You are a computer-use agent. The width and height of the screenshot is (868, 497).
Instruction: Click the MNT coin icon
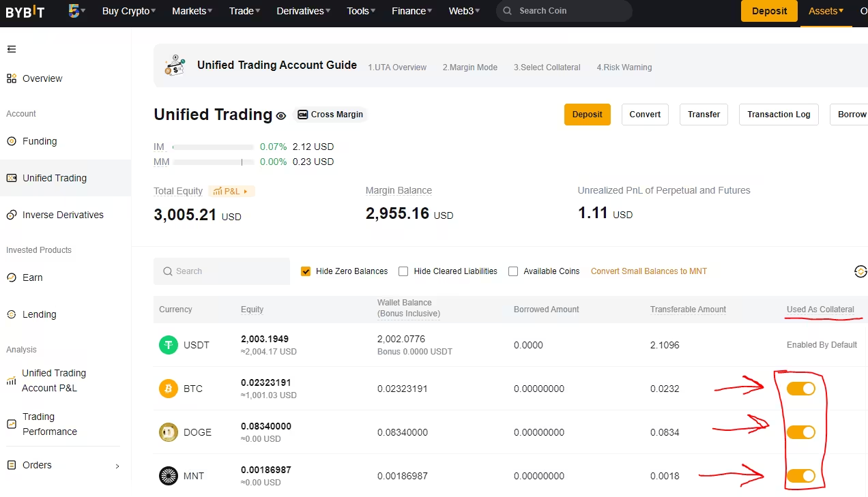pos(169,476)
